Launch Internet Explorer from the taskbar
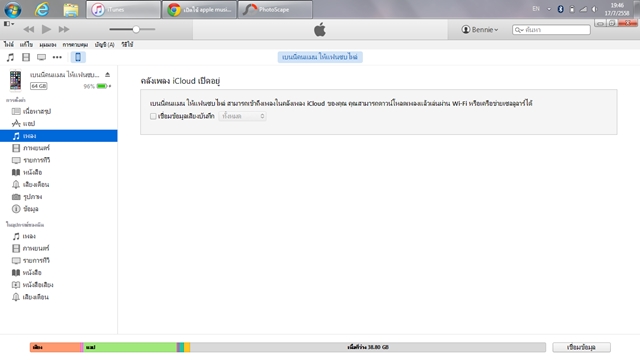The height and width of the screenshot is (360, 640). tap(42, 9)
